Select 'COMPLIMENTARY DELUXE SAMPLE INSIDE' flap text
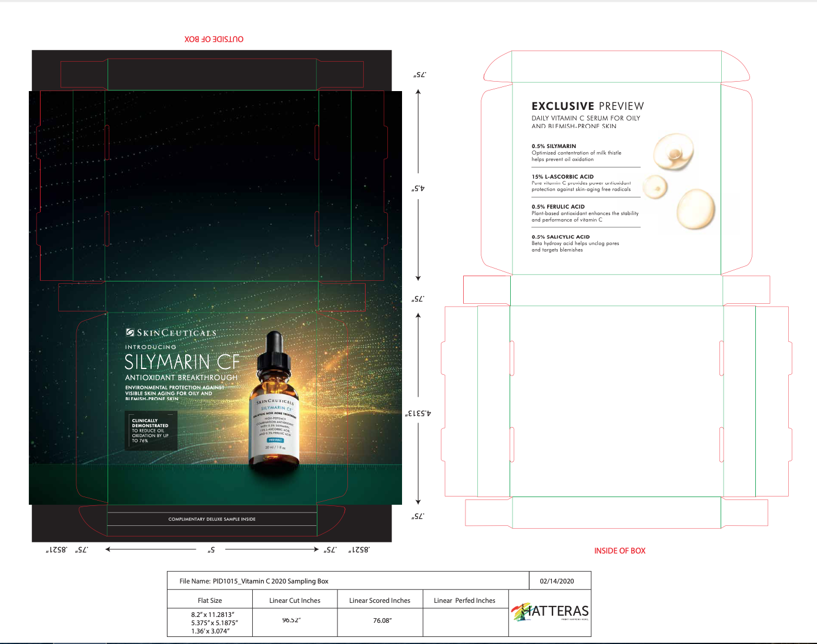 click(x=212, y=519)
